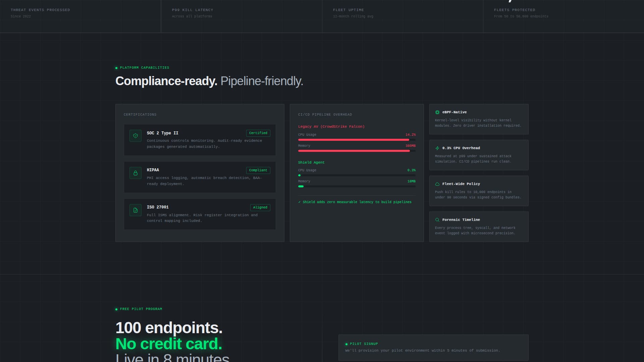Click the Shield Agent CPU Usage bar
This screenshot has width=644, height=362.
(x=357, y=175)
